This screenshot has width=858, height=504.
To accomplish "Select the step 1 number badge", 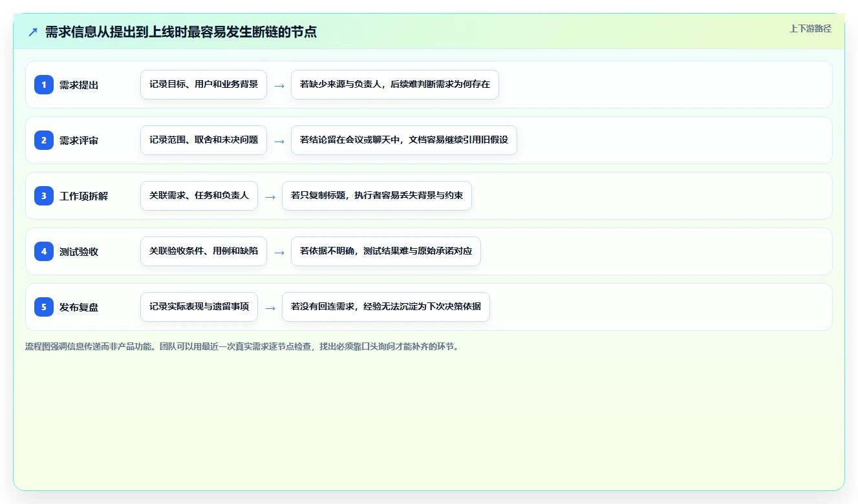I will (44, 85).
